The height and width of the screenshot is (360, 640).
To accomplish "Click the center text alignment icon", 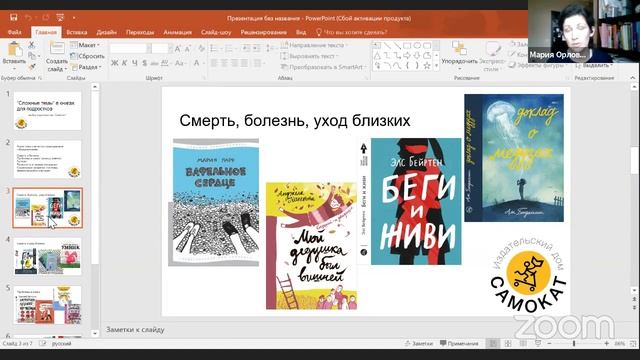I will click(x=224, y=63).
